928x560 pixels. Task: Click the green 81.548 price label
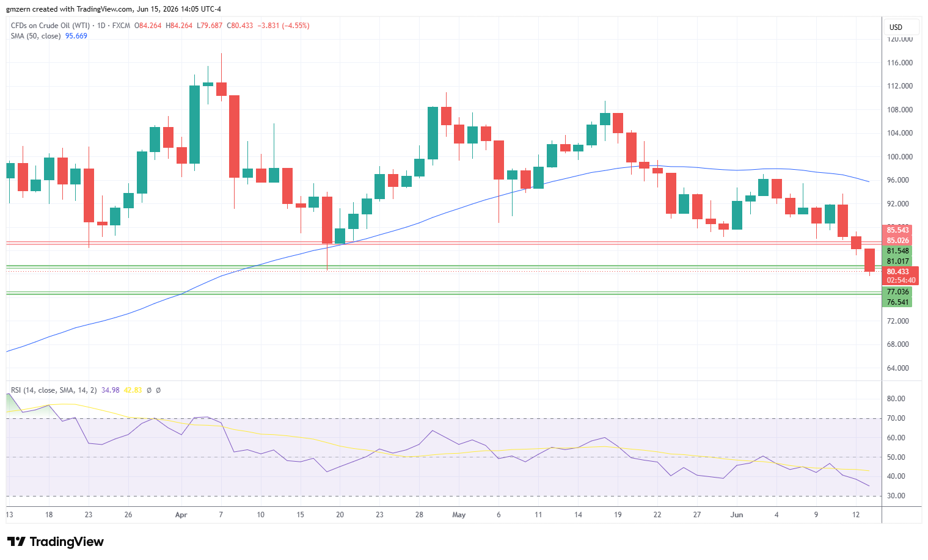[898, 251]
